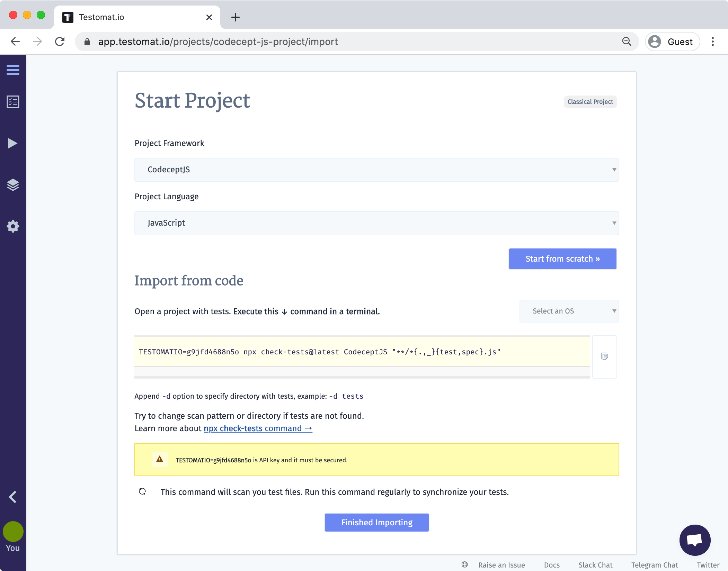Open Telegram Chat footer link

655,565
